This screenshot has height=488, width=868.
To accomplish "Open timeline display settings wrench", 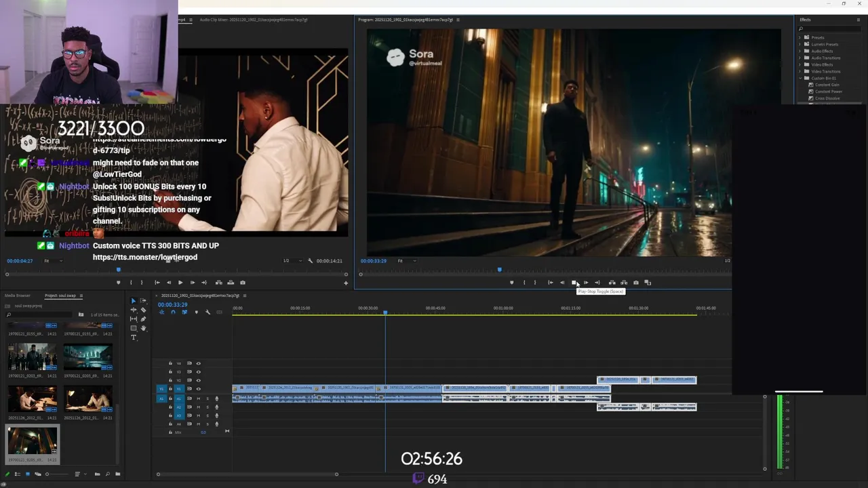I will [x=208, y=312].
